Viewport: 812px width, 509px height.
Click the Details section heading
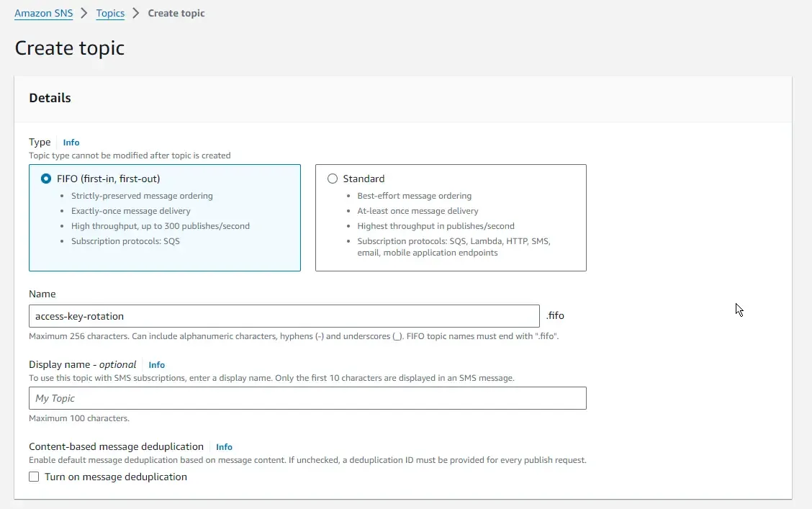pos(50,97)
